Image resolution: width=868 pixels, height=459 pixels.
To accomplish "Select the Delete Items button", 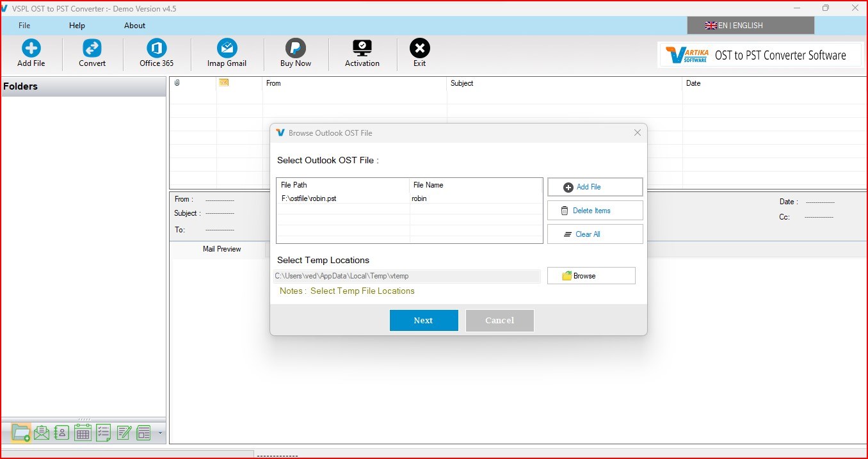I will 595,210.
